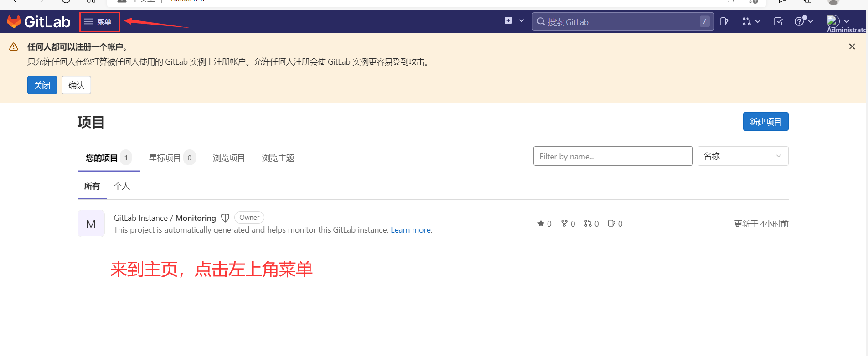Open the 浏览主题 tab

[x=278, y=158]
